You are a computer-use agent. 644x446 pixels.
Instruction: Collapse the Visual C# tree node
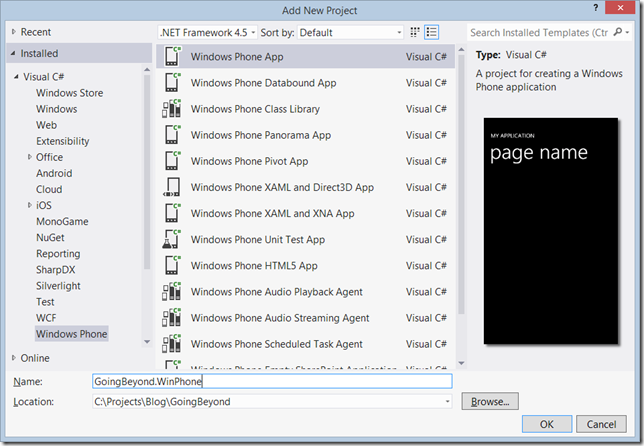16,77
